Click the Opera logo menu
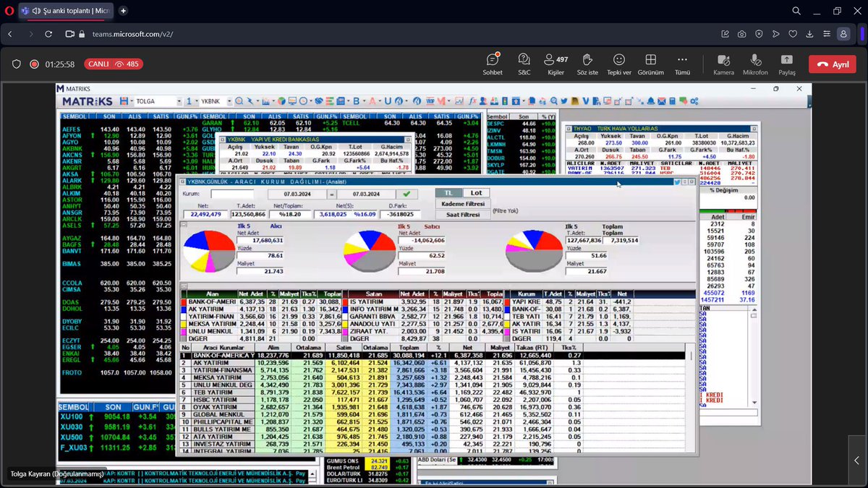Image resolution: width=868 pixels, height=488 pixels. coord(8,11)
